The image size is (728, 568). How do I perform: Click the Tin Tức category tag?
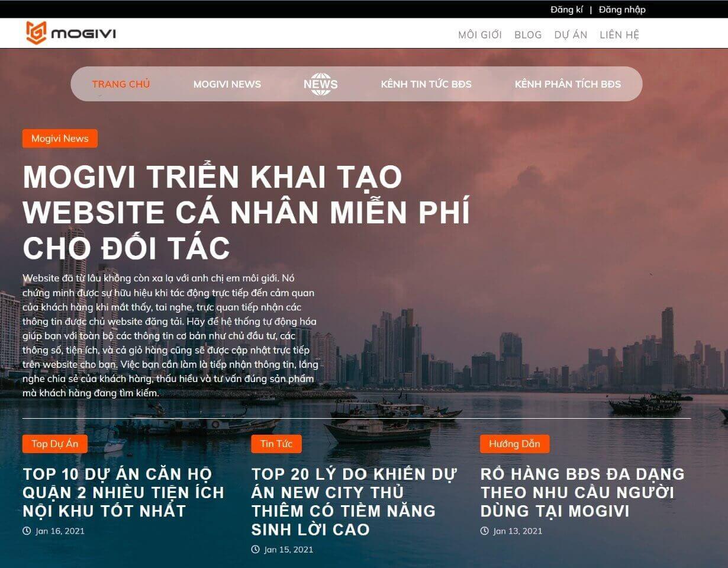(276, 444)
